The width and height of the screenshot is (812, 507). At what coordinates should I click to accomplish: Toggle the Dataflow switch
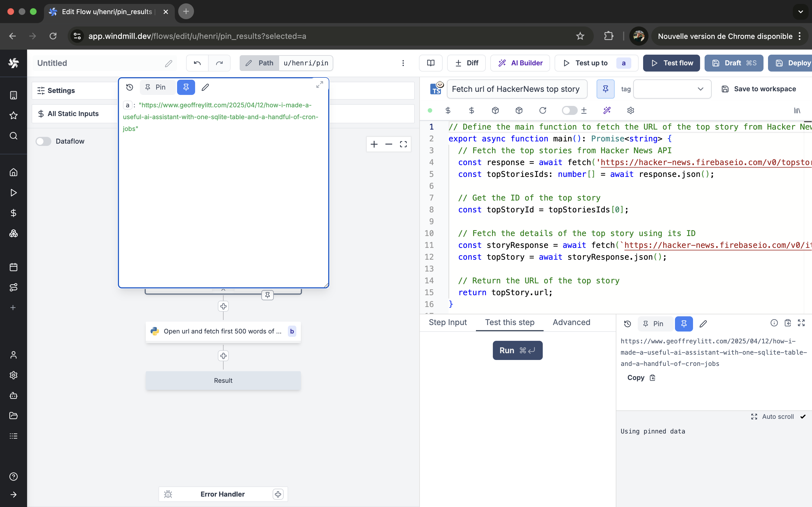(x=44, y=141)
